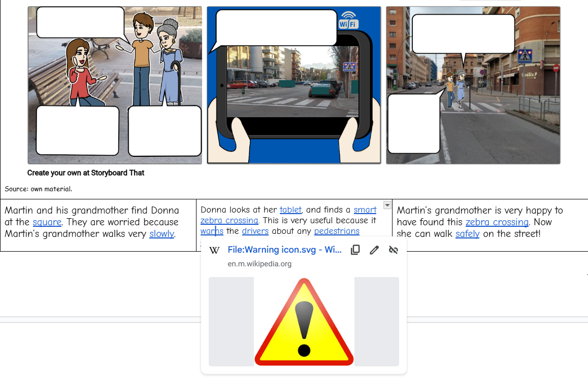Click the en.m.wikipedia.org URL text

click(x=259, y=264)
